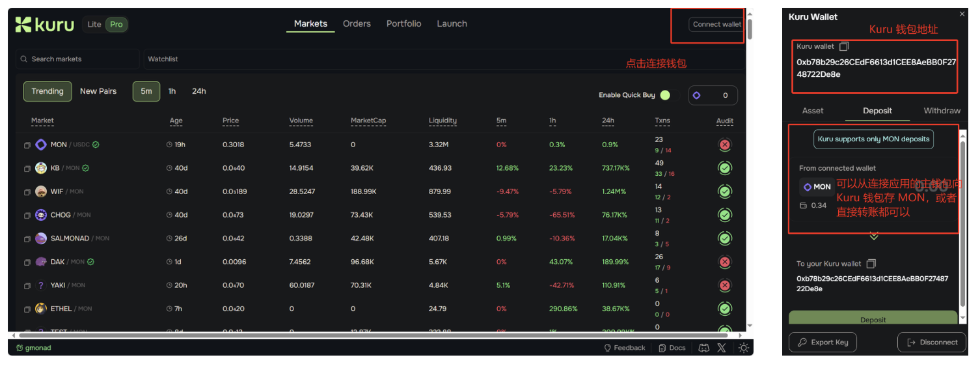Open the MON token selector
The image size is (980, 366).
817,187
